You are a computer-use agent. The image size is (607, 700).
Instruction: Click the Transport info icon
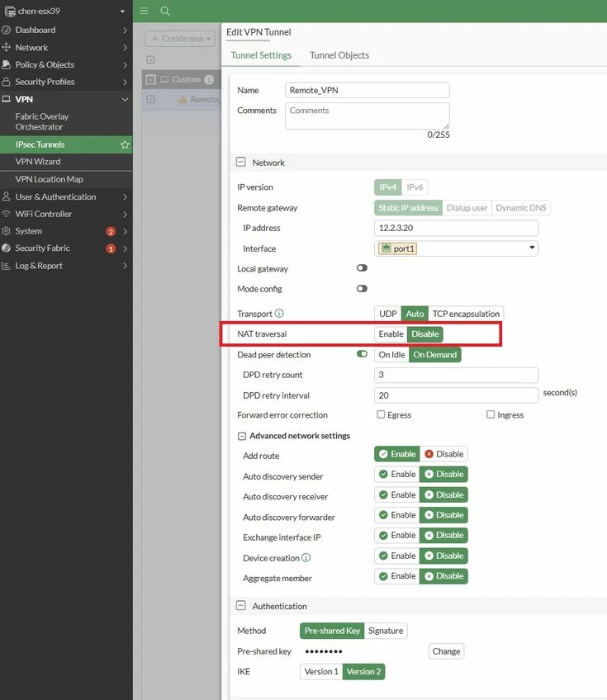point(279,314)
